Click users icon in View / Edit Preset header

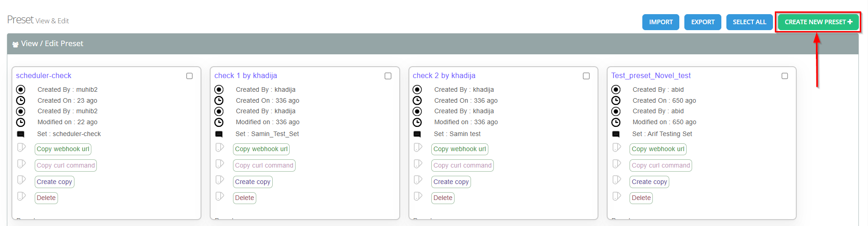click(x=16, y=44)
